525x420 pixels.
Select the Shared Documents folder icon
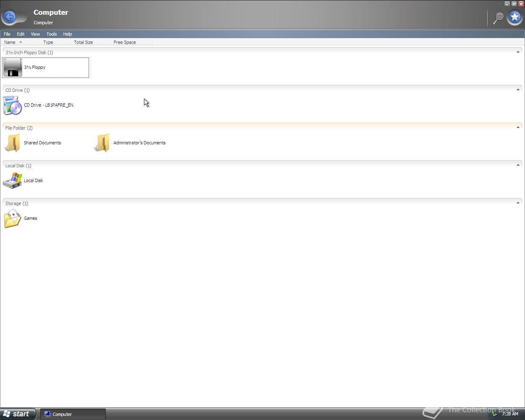click(12, 143)
